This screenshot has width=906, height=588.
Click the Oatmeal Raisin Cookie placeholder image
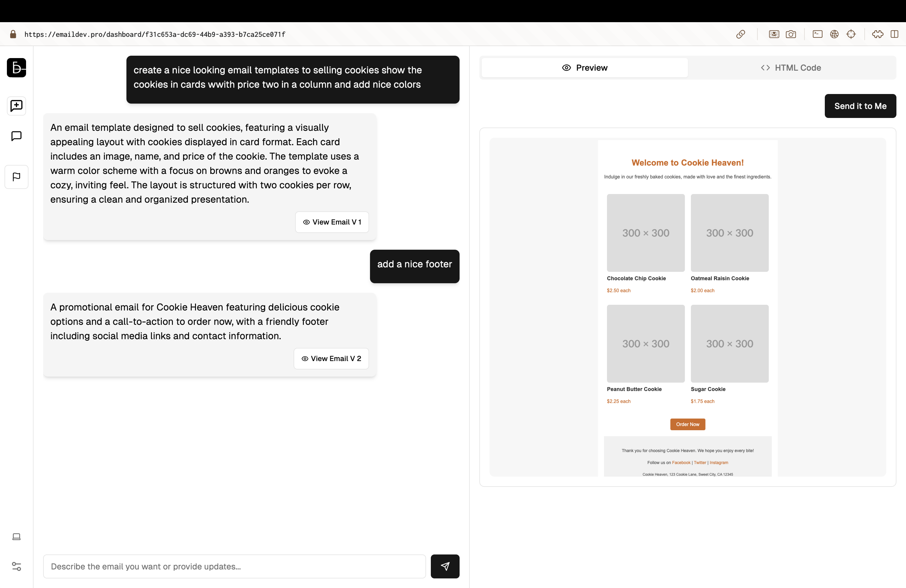(730, 233)
